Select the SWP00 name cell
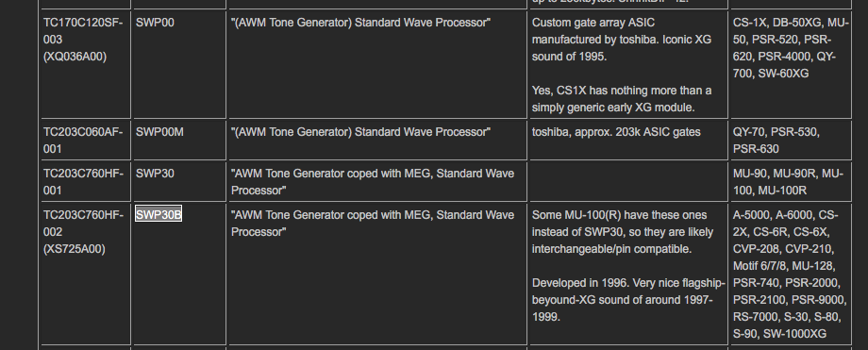The height and width of the screenshot is (350, 868). (179, 64)
